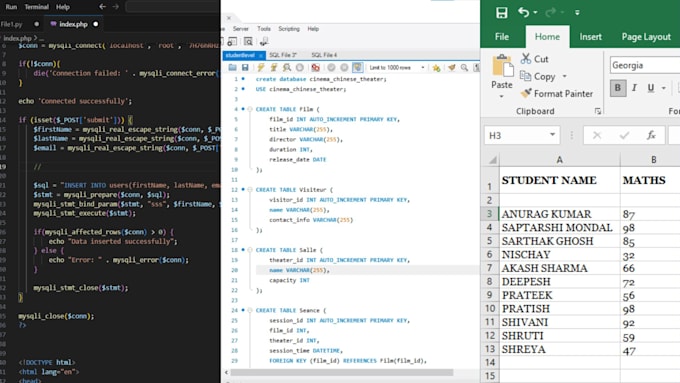This screenshot has width=680, height=383.
Task: Open SQL script file icon
Action: click(x=232, y=68)
